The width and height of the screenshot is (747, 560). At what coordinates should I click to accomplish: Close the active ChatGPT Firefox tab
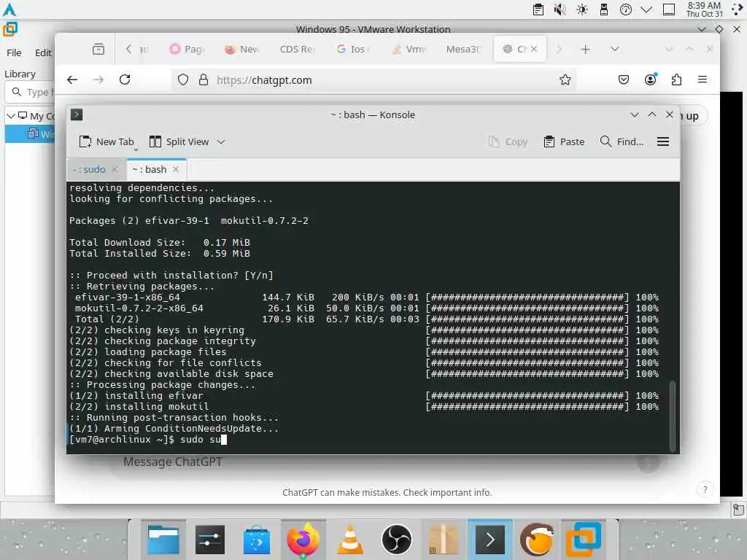click(x=534, y=49)
